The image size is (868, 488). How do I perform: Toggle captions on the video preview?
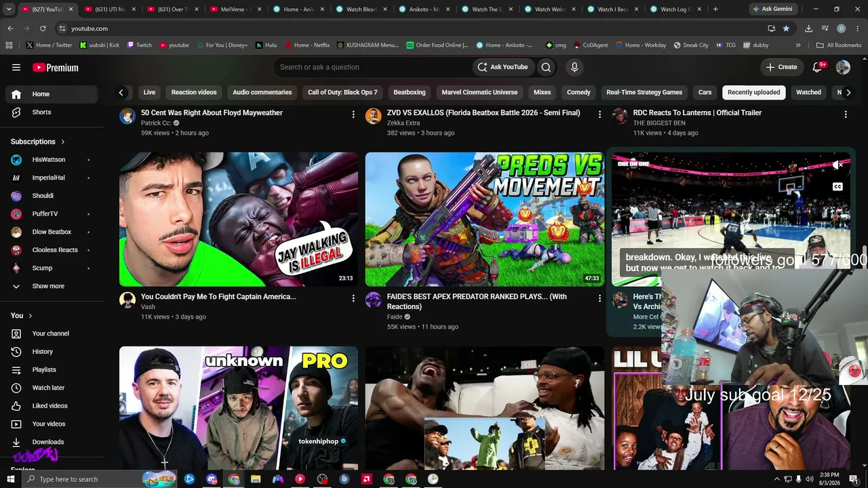point(837,186)
